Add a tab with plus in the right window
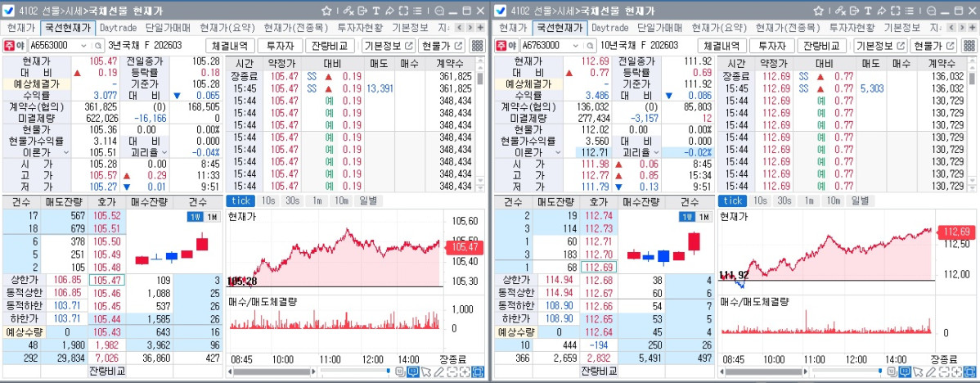980x383 pixels. pos(973,28)
